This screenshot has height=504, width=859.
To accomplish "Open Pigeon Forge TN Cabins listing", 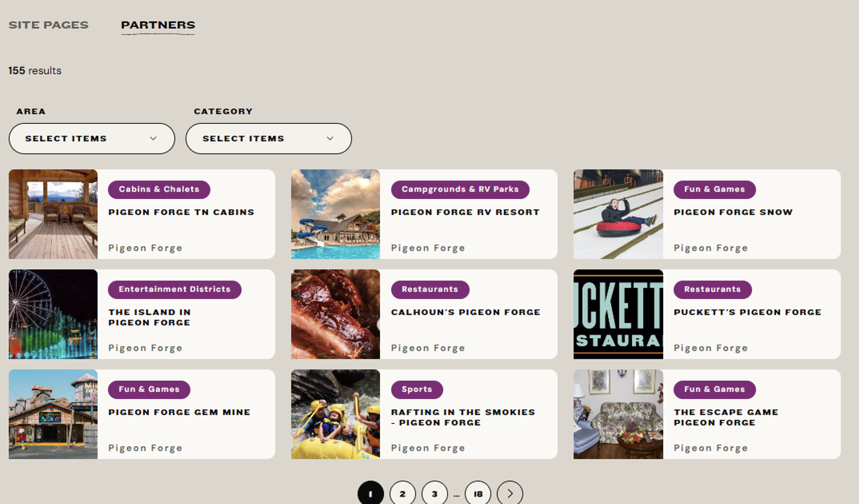I will (x=181, y=212).
